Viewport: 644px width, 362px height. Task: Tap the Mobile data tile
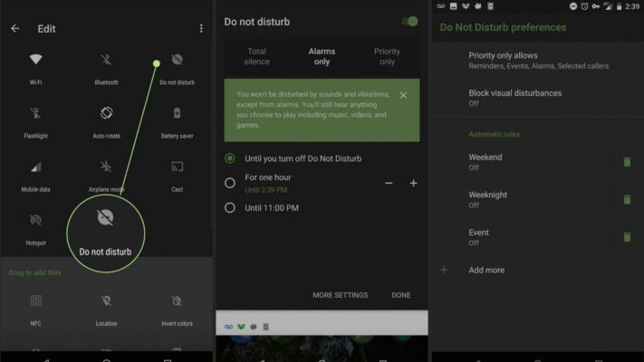pos(35,176)
